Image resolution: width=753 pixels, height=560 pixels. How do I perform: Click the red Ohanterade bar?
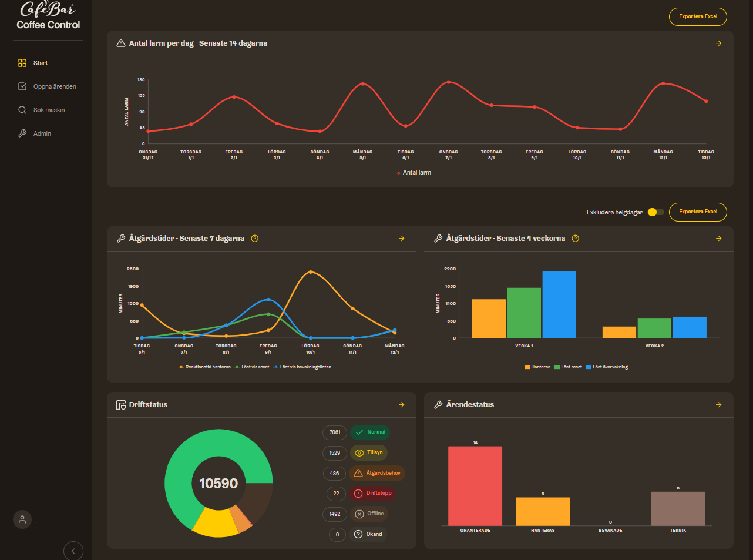click(475, 486)
